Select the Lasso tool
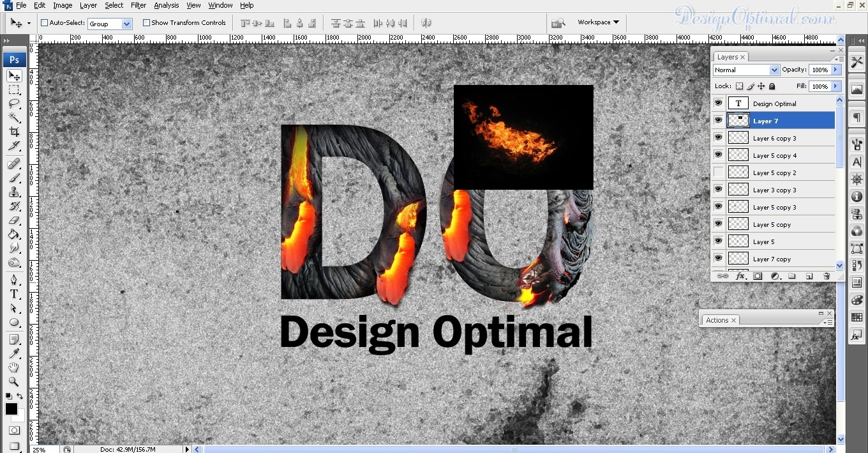This screenshot has width=868, height=453. (14, 104)
